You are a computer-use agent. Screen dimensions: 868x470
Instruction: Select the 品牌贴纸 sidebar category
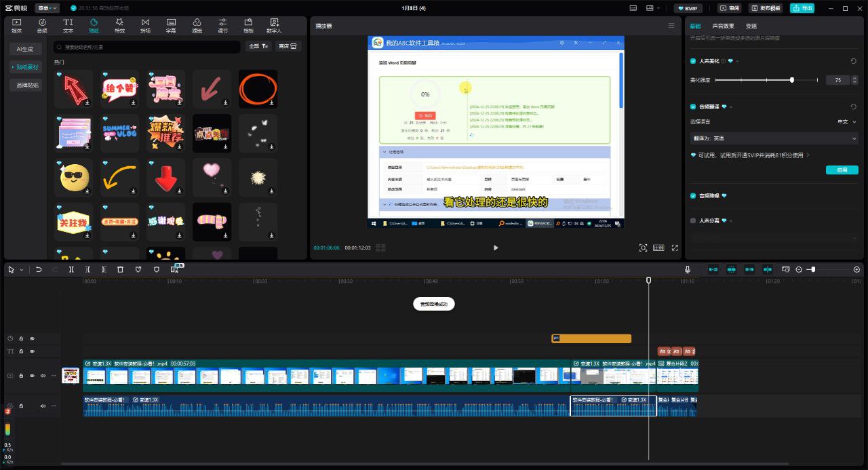click(25, 85)
